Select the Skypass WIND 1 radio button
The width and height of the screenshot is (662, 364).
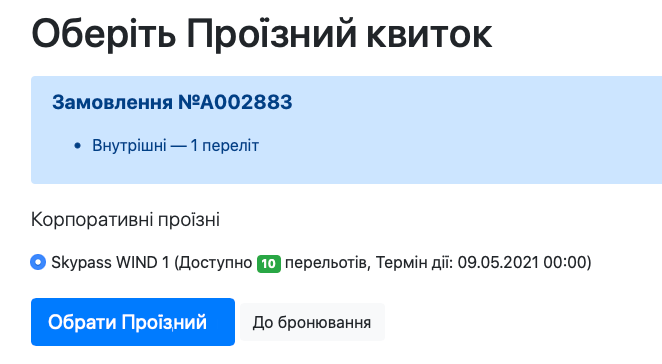tap(38, 262)
